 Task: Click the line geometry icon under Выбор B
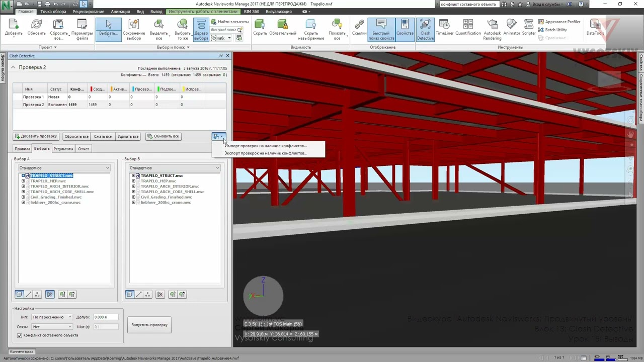(138, 295)
